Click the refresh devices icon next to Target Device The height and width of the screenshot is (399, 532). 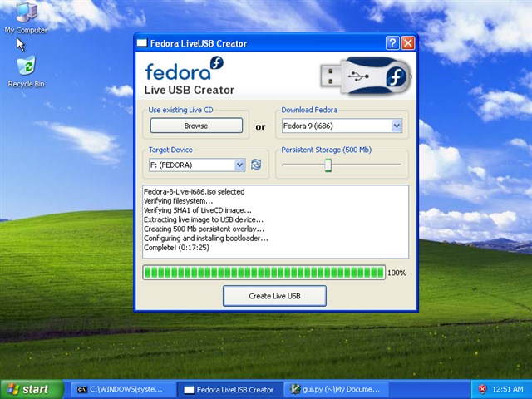tap(256, 165)
